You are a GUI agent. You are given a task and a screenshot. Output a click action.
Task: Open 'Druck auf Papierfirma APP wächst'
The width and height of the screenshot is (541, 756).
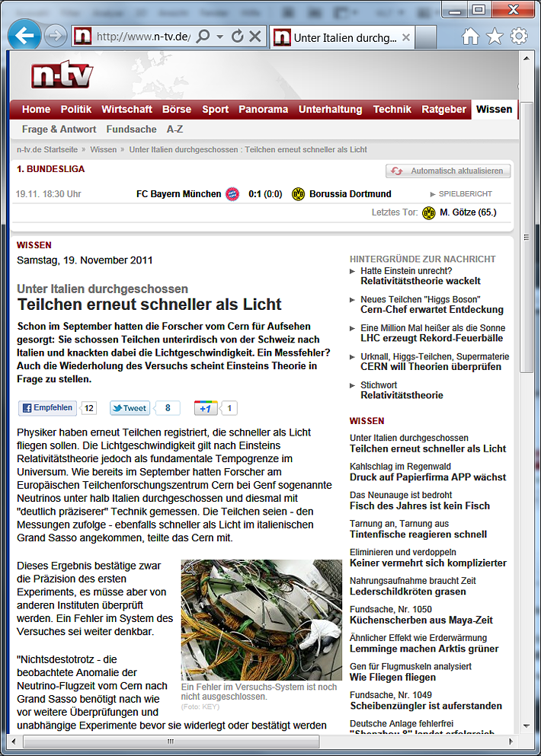[x=427, y=477]
